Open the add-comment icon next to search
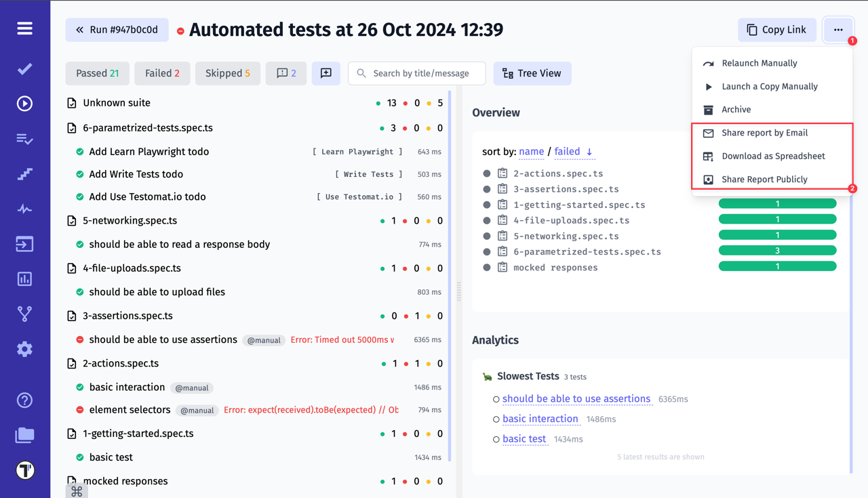This screenshot has height=498, width=868. click(x=326, y=73)
